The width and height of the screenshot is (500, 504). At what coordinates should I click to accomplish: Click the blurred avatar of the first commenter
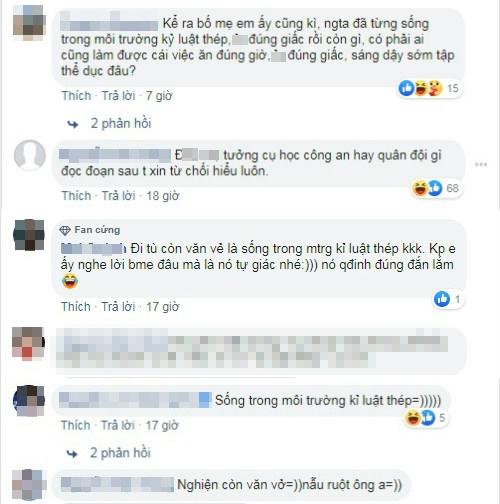point(29,23)
